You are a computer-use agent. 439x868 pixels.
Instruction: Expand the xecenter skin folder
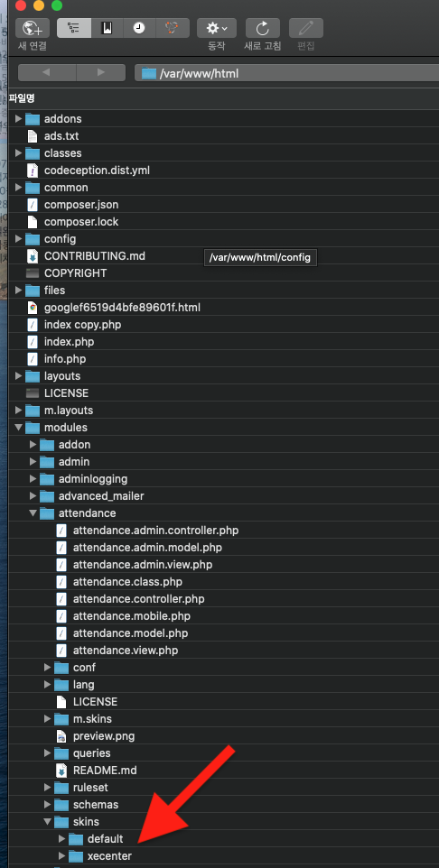pos(61,856)
